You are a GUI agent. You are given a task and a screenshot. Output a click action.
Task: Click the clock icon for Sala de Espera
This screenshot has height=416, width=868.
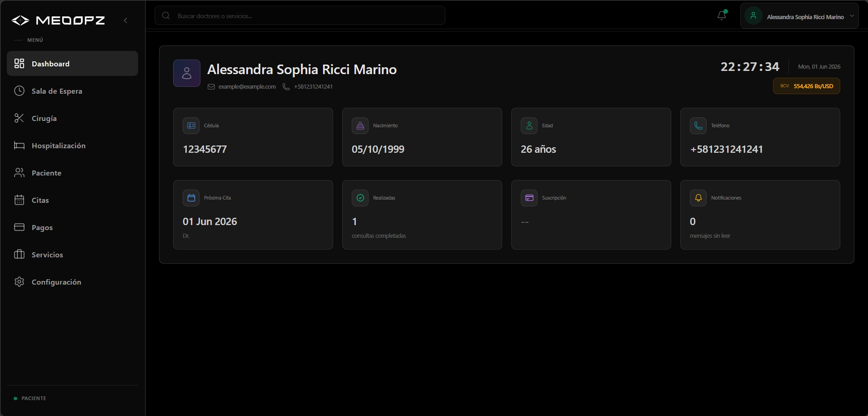pos(19,91)
